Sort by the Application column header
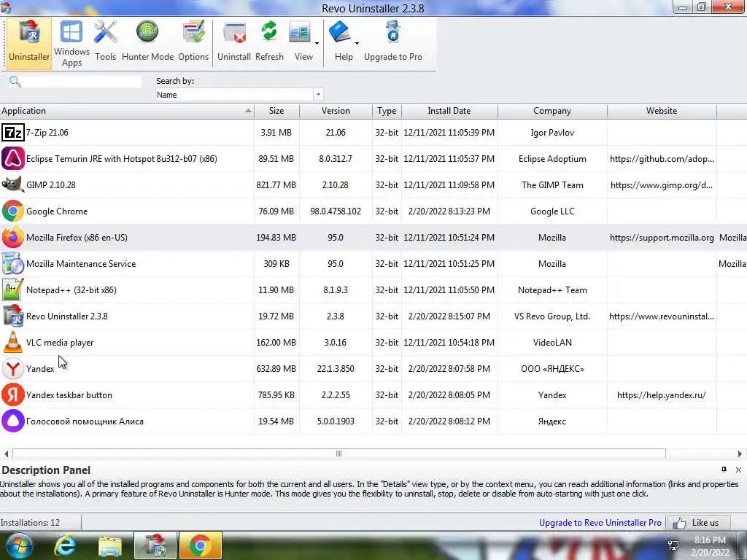 127,111
